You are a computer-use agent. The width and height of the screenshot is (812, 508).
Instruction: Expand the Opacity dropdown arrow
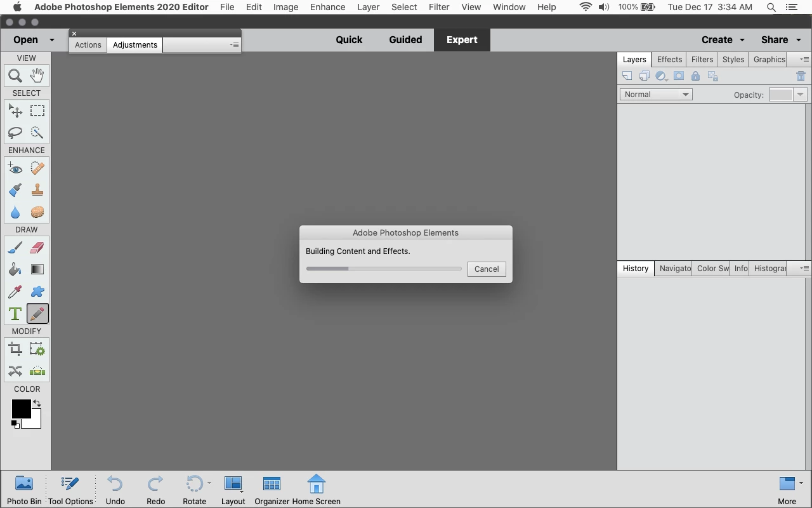(x=801, y=95)
